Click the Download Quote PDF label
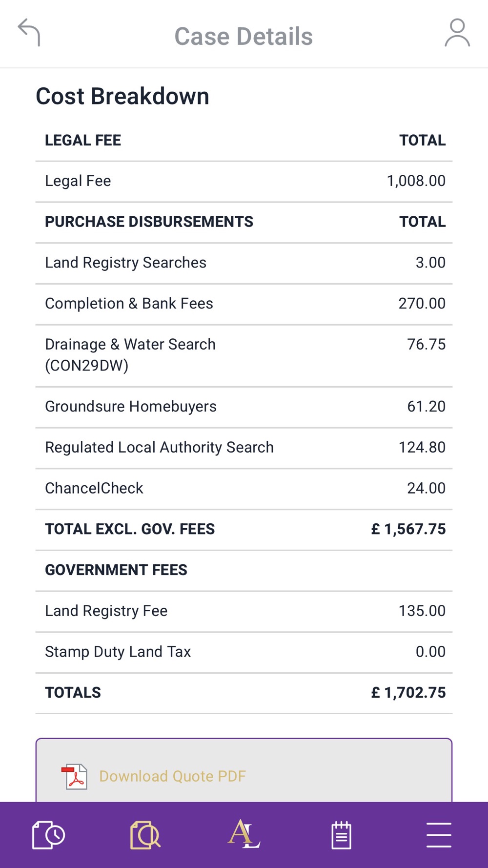The width and height of the screenshot is (488, 868). (172, 776)
